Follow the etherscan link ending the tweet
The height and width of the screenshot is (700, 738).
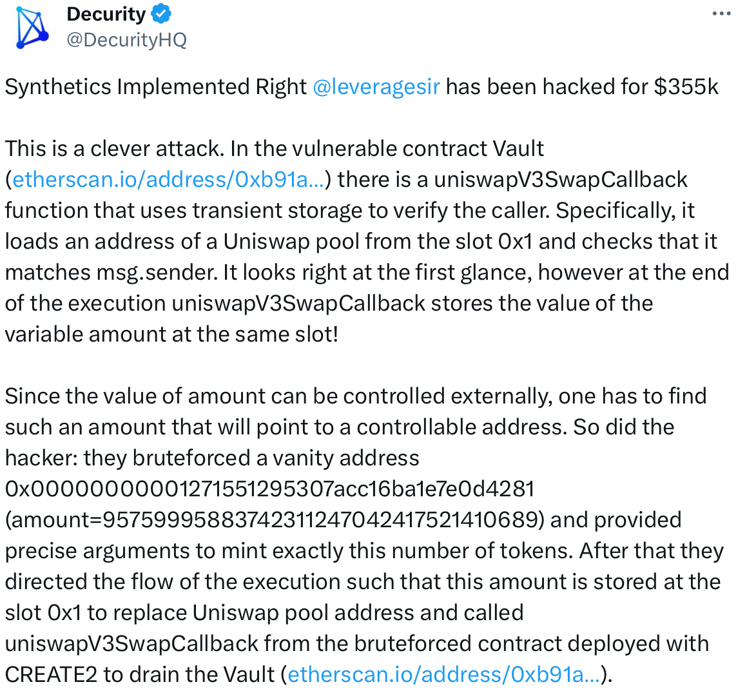coord(443,674)
